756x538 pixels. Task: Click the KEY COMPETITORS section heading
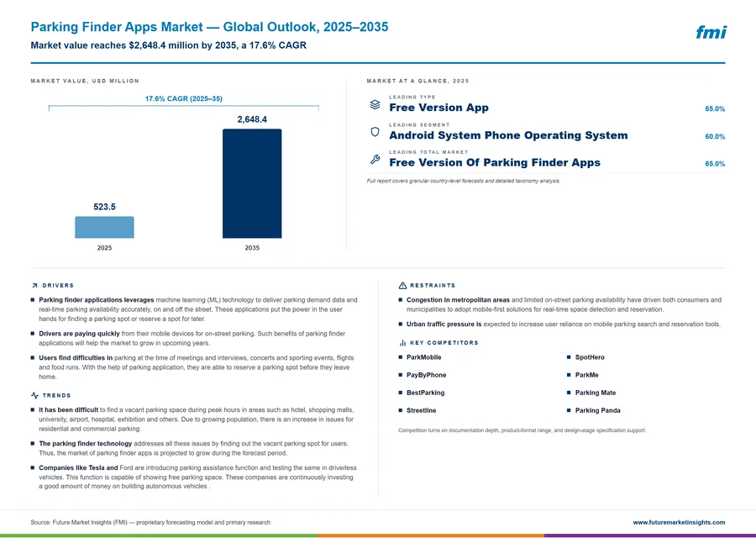click(x=444, y=343)
